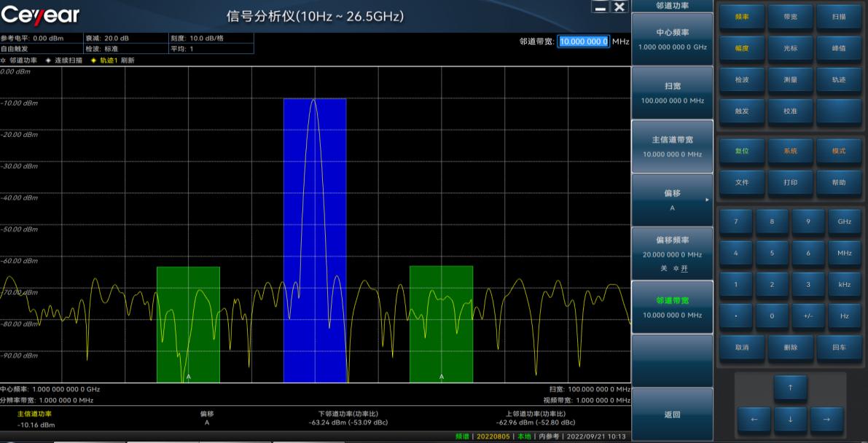Expand the 偏移 A softkey submenu
Viewport: 868px width, 443px height.
point(671,200)
